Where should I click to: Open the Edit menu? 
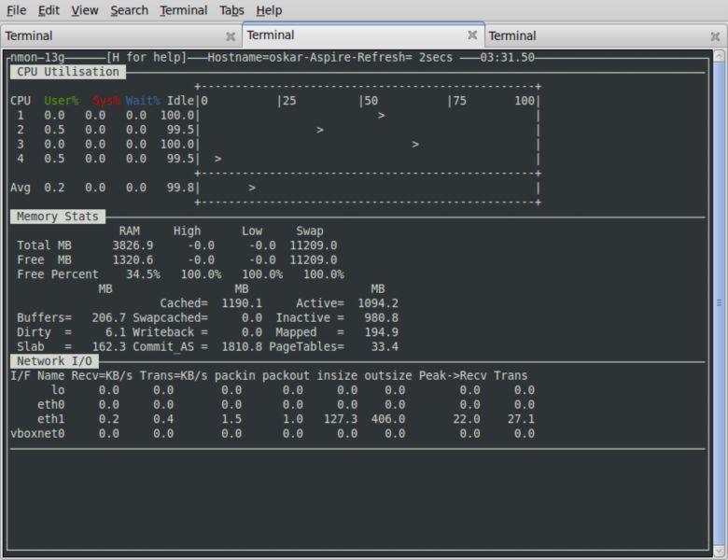coord(49,10)
